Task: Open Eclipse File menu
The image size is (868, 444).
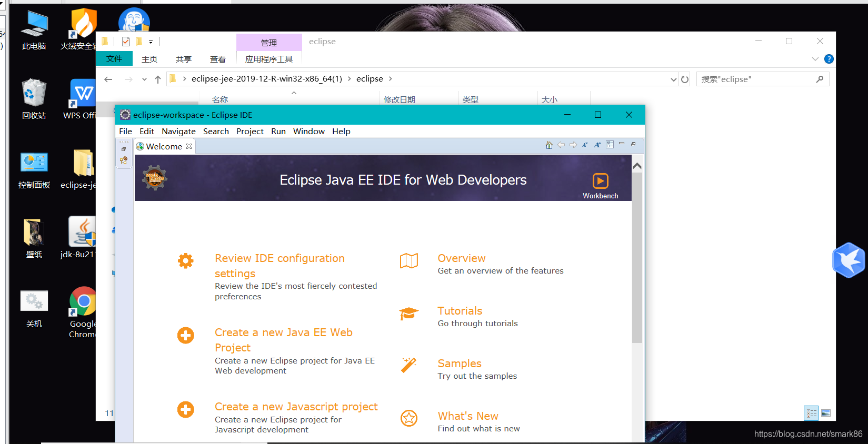Action: click(125, 131)
